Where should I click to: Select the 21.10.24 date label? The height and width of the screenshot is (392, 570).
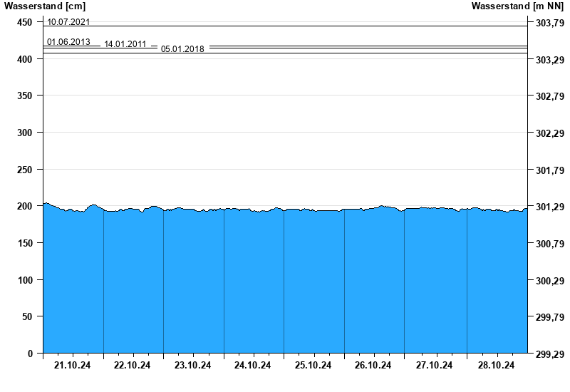coord(73,366)
